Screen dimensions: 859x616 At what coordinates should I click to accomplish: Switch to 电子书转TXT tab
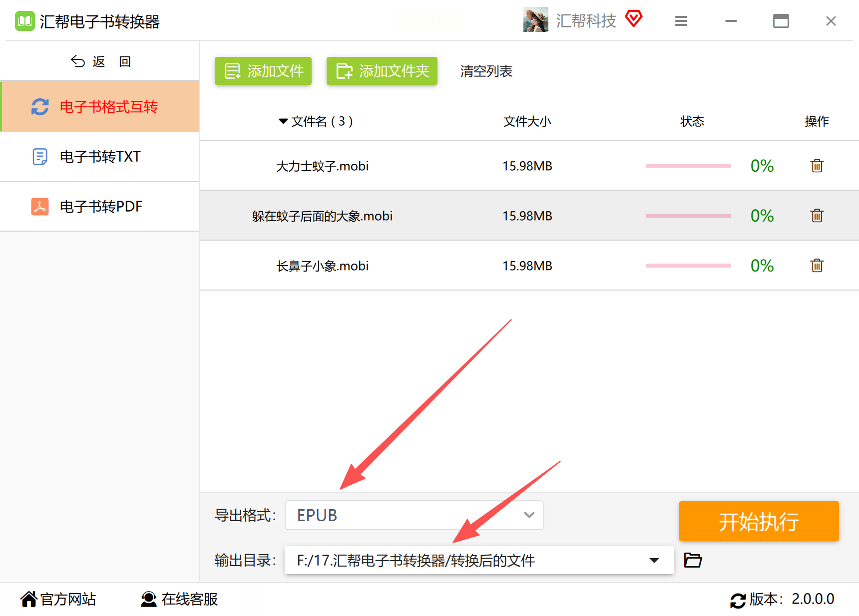[100, 156]
